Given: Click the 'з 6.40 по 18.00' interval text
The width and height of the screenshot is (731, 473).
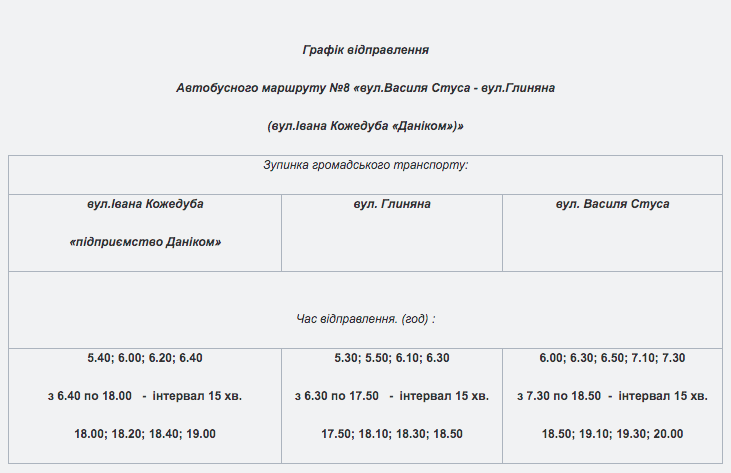Looking at the screenshot, I should coord(90,396).
